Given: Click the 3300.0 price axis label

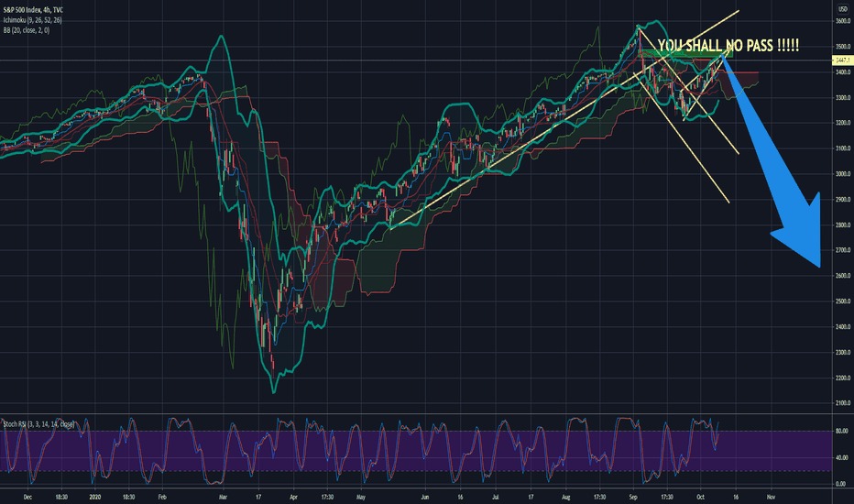Looking at the screenshot, I should (843, 98).
